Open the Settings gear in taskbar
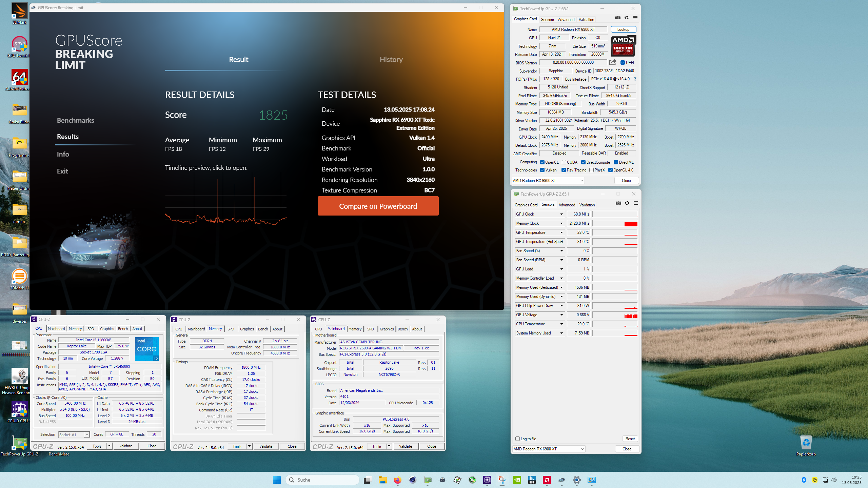The width and height of the screenshot is (868, 488). click(x=577, y=480)
